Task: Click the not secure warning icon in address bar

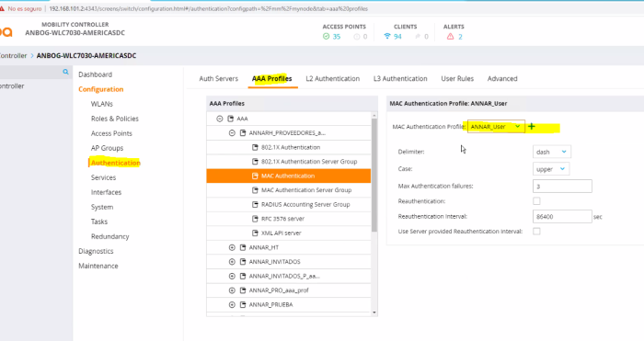Action: [x=3, y=8]
